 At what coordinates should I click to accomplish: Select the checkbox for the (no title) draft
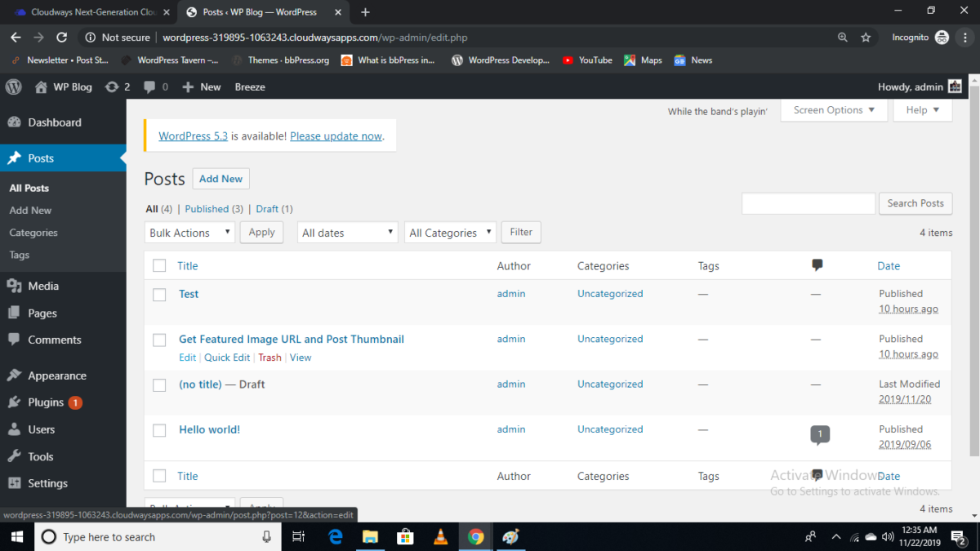159,385
